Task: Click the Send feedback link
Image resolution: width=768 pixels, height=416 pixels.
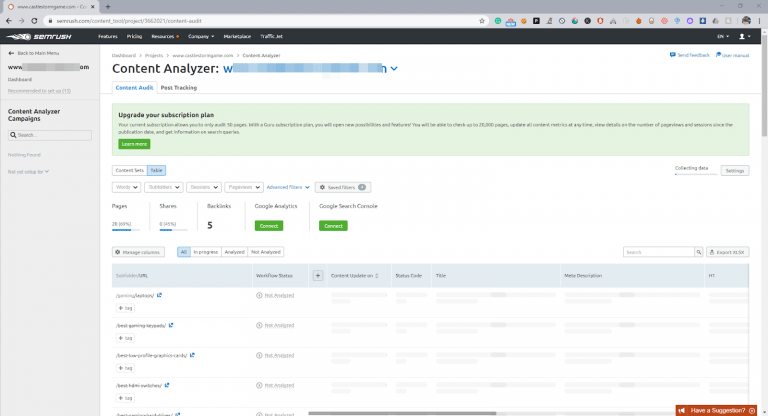Action: click(x=690, y=55)
